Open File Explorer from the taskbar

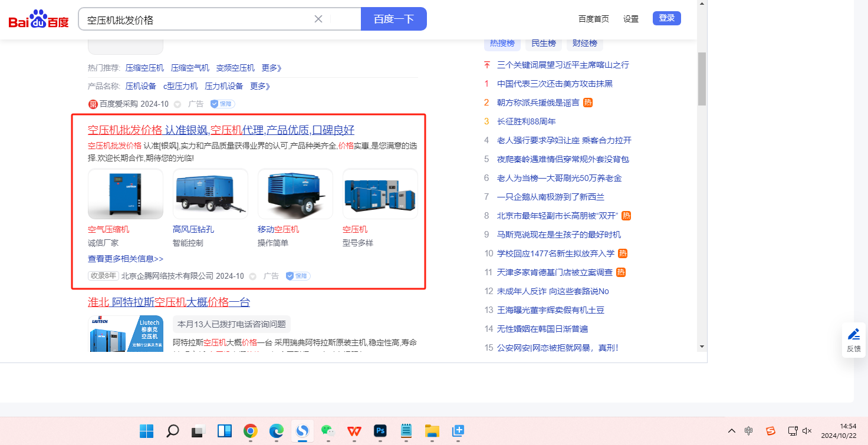[x=432, y=431]
